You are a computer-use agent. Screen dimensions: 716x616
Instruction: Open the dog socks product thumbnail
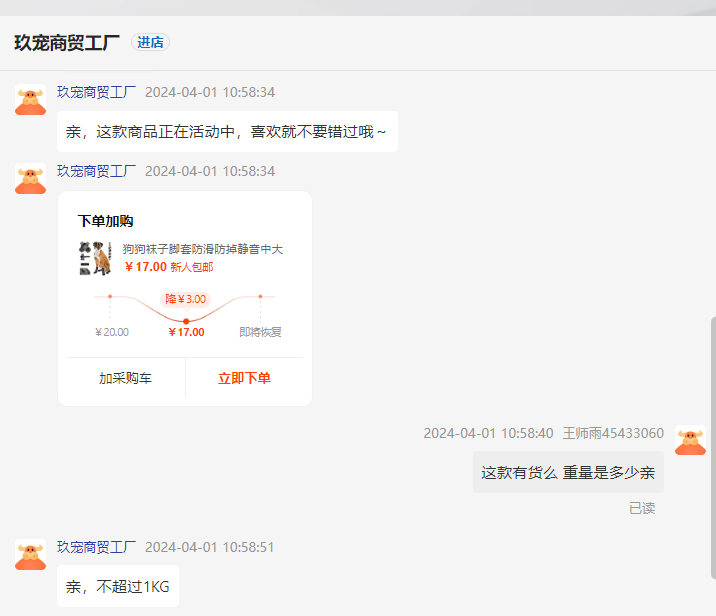pos(95,258)
